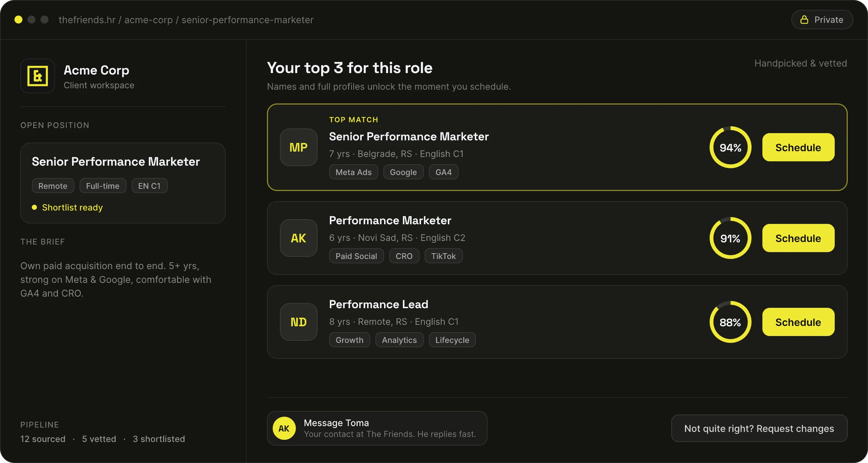868x463 pixels.
Task: Click the Analytics skill tag
Action: [399, 340]
